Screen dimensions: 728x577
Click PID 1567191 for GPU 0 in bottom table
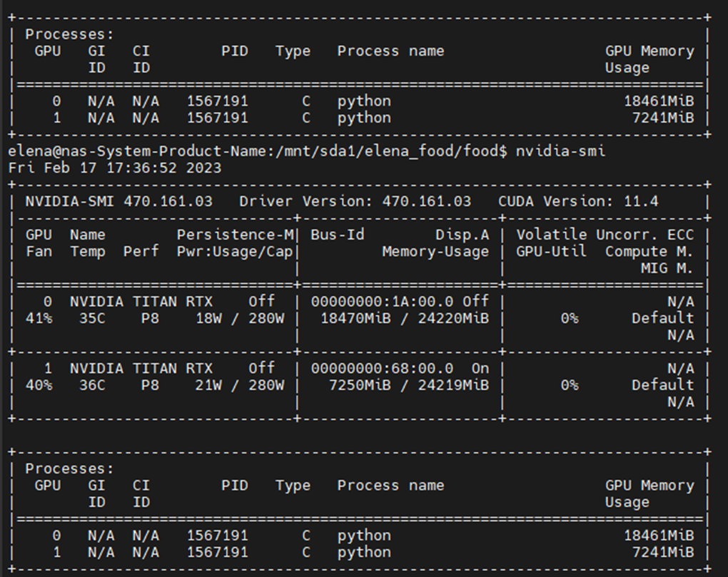point(217,535)
